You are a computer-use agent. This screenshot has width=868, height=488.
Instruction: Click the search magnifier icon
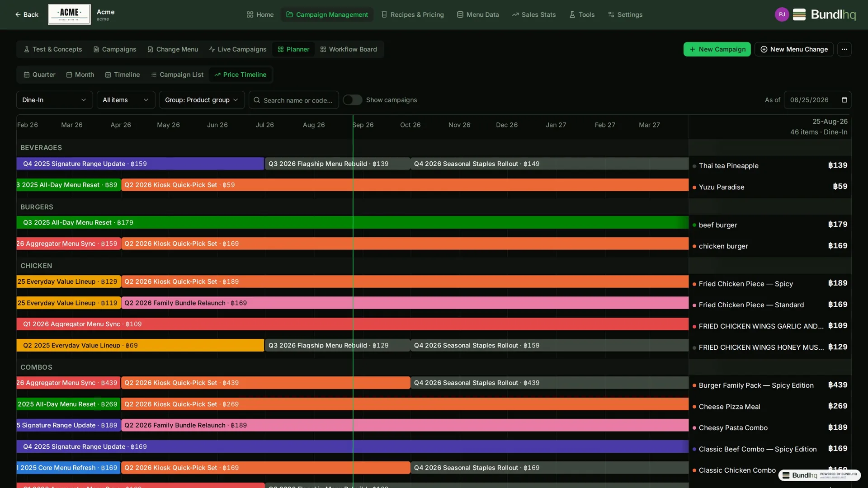(x=257, y=100)
